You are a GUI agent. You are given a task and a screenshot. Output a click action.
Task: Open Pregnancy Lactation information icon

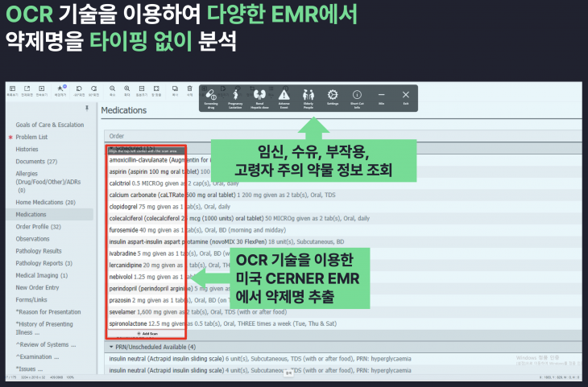(235, 95)
